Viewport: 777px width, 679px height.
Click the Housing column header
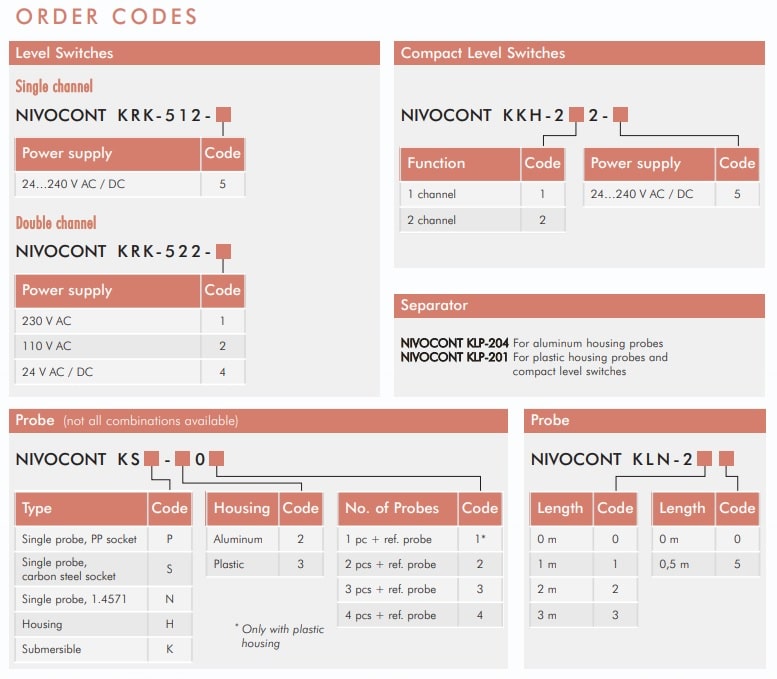(x=242, y=509)
